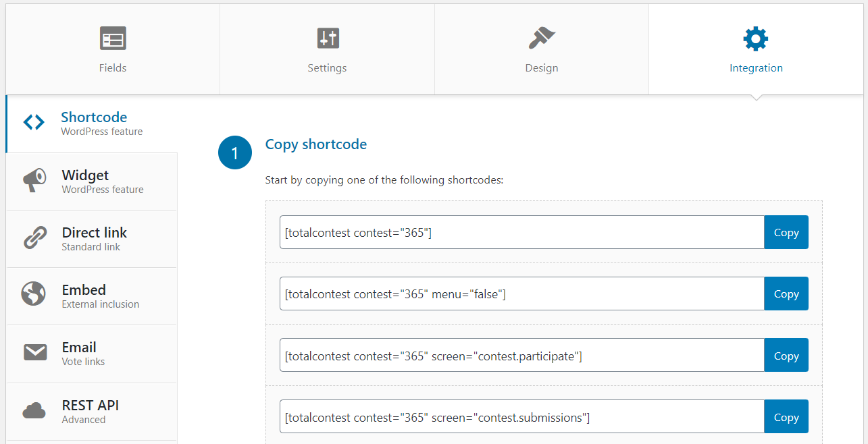Image resolution: width=868 pixels, height=444 pixels.
Task: Open the Direct link sidebar section
Action: [92, 239]
